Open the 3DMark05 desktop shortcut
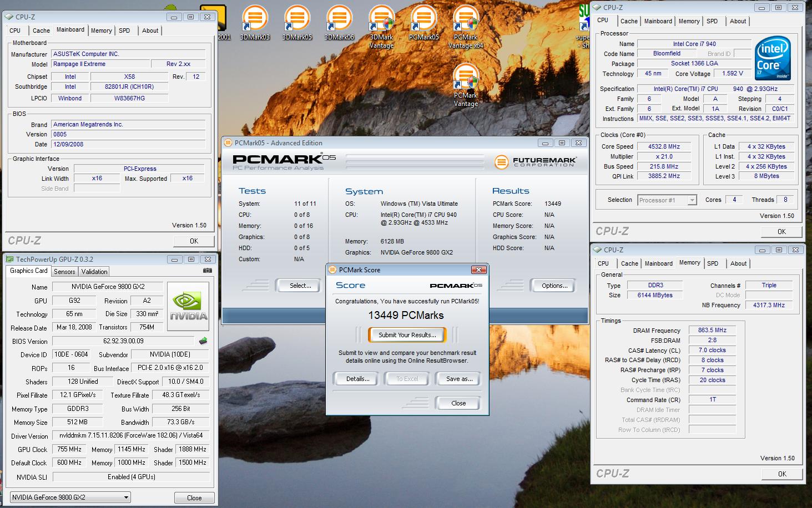This screenshot has width=812, height=508. (x=297, y=23)
